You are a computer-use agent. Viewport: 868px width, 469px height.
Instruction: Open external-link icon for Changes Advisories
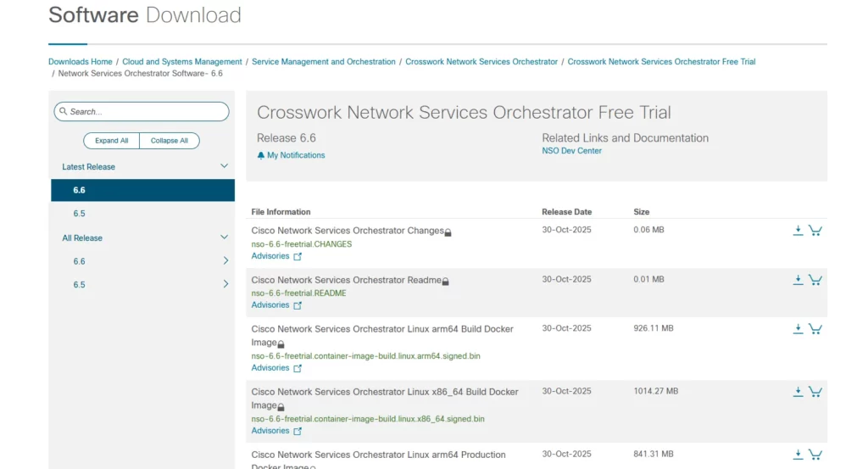[298, 256]
